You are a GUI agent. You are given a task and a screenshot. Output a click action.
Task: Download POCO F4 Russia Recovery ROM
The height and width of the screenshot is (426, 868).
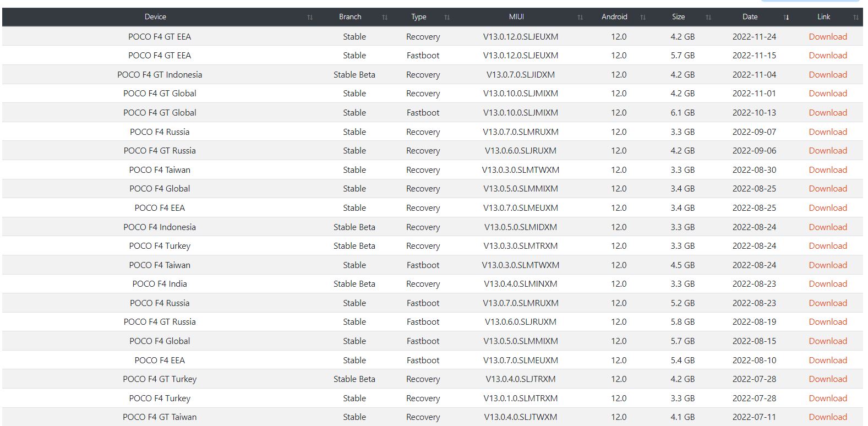827,132
